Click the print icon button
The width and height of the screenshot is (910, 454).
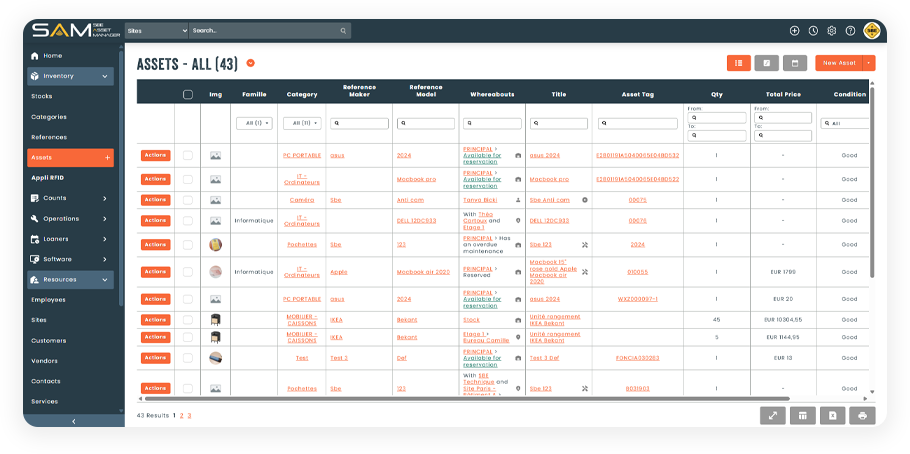(x=862, y=415)
